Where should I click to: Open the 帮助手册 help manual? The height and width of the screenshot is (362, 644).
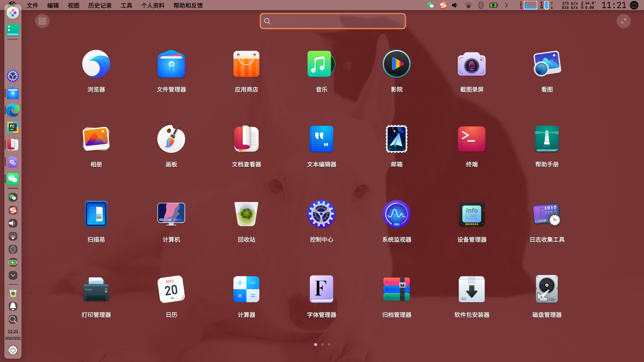[547, 139]
